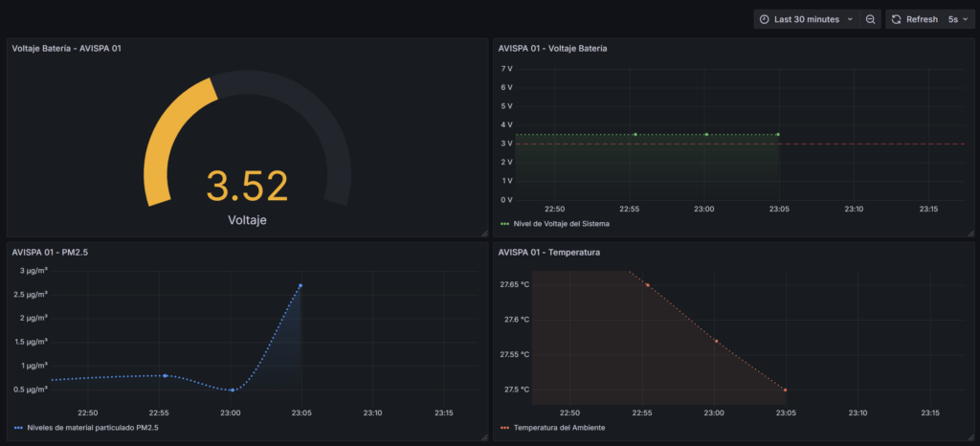This screenshot has height=446, width=980.
Task: Open the 5s refresh interval dropdown
Action: coord(956,19)
